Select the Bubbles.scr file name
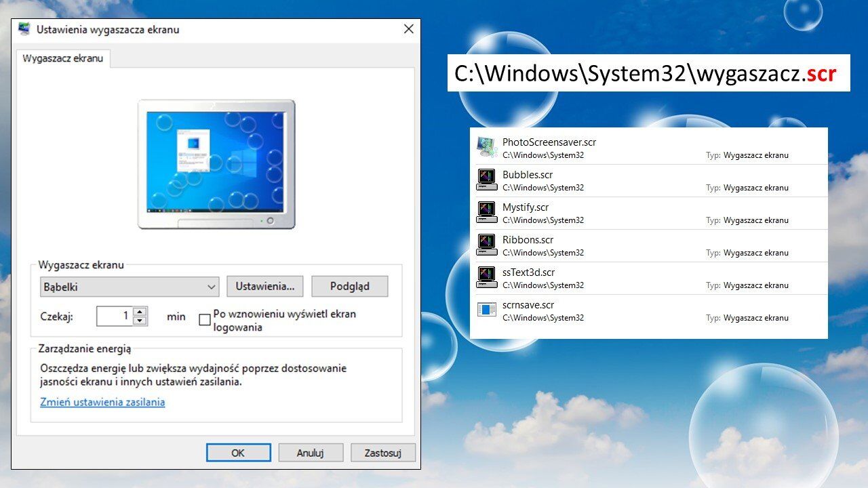Image resolution: width=868 pixels, height=488 pixels. tap(528, 175)
